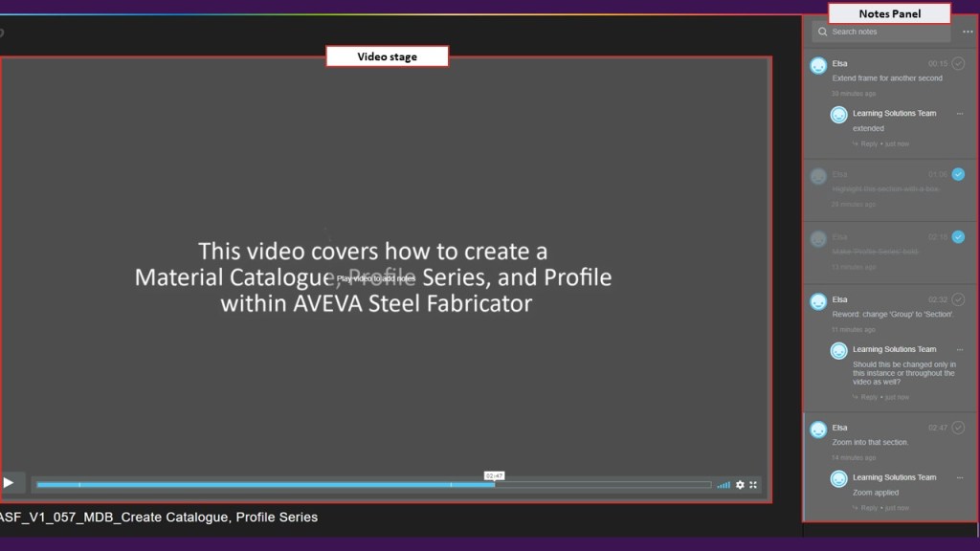Unresolve the completed 01:06 note
980x551 pixels.
(x=958, y=174)
